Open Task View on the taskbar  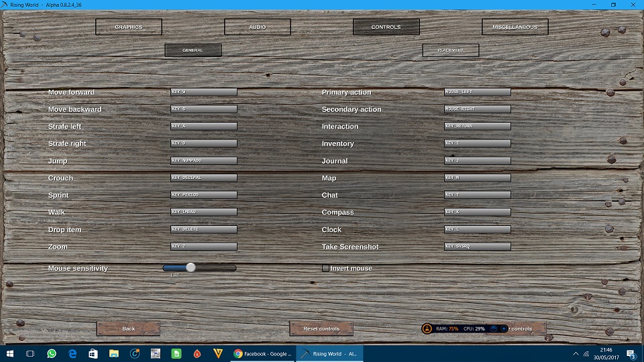[30, 353]
